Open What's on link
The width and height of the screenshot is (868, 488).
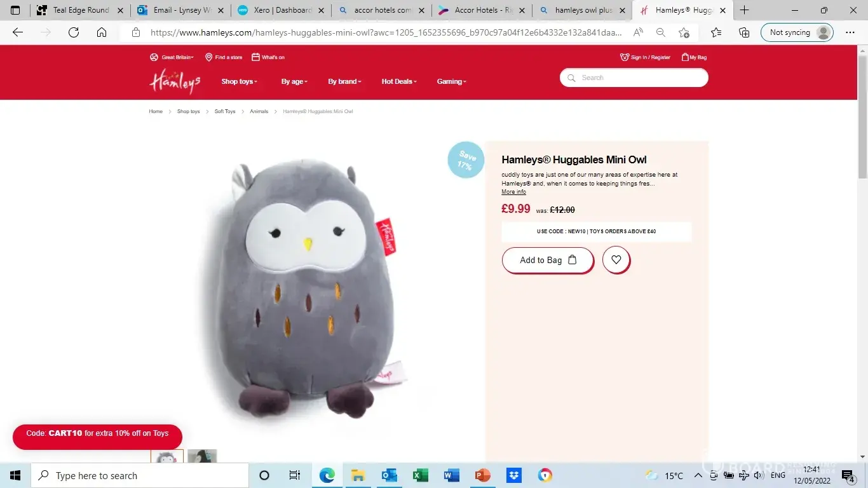(268, 57)
